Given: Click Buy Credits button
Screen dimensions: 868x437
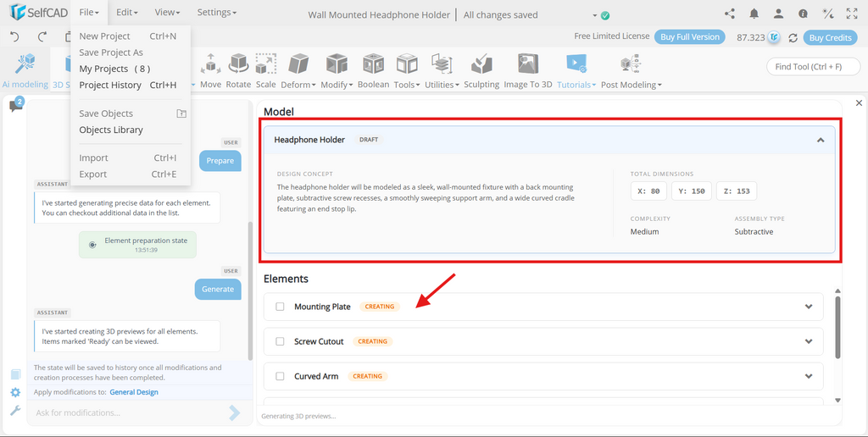Looking at the screenshot, I should pyautogui.click(x=831, y=37).
